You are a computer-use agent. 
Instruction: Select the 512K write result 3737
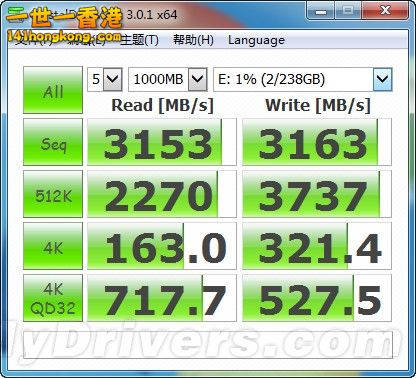click(x=317, y=194)
